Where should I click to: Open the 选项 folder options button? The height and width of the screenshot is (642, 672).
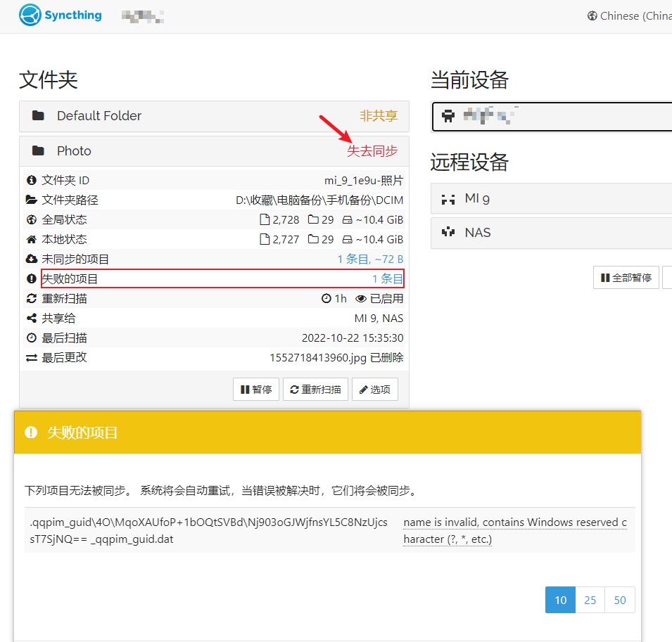tap(374, 390)
